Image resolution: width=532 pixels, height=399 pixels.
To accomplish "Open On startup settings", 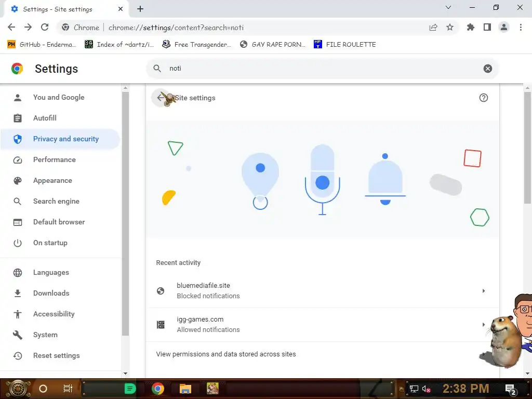I will click(x=60, y=243).
